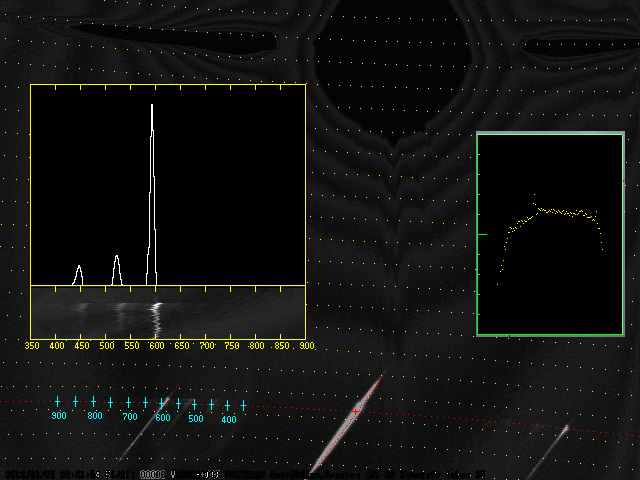
Task: Click the cyan wavelength label 500
Action: click(196, 418)
